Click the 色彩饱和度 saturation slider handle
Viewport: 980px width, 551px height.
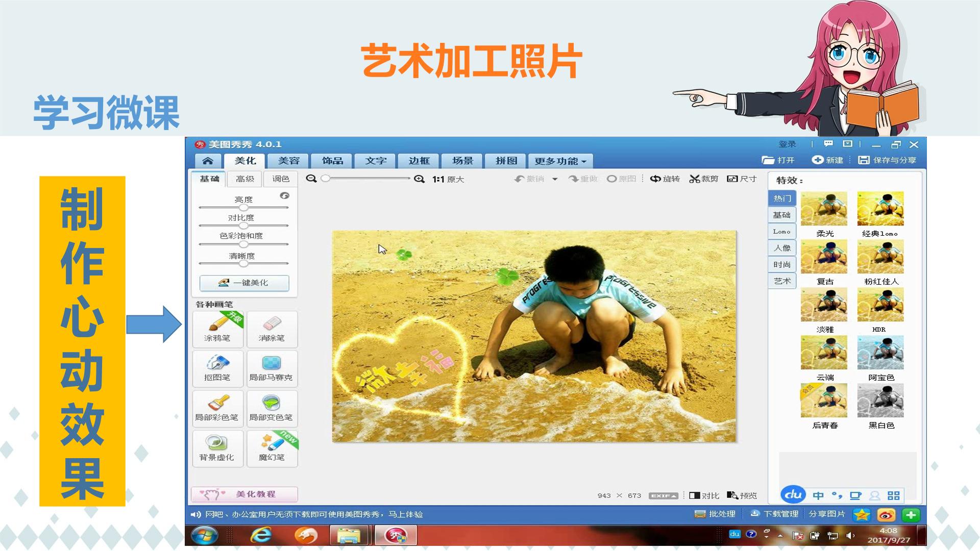(243, 244)
